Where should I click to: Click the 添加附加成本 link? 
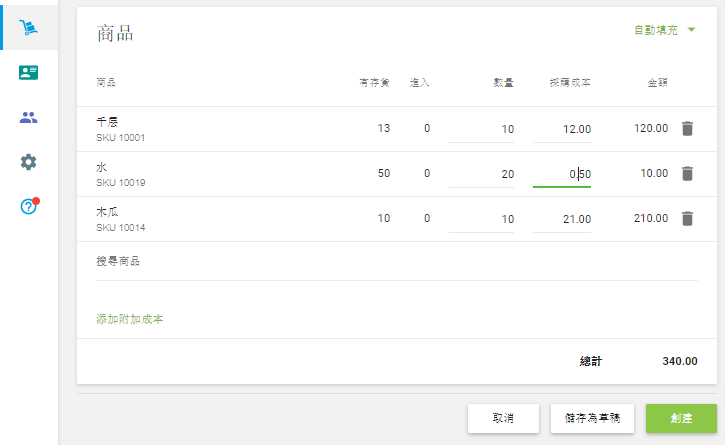coord(129,319)
